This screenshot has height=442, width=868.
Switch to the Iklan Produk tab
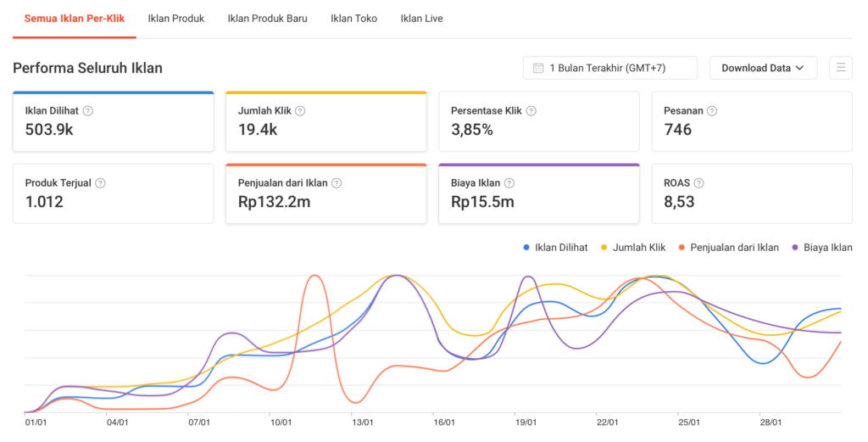(x=176, y=18)
